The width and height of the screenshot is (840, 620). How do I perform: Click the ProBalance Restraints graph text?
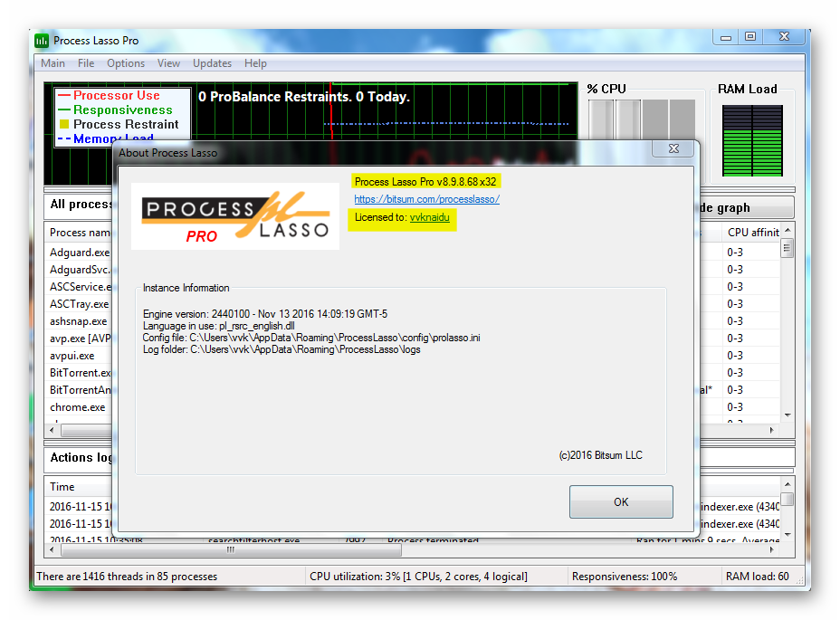point(304,97)
